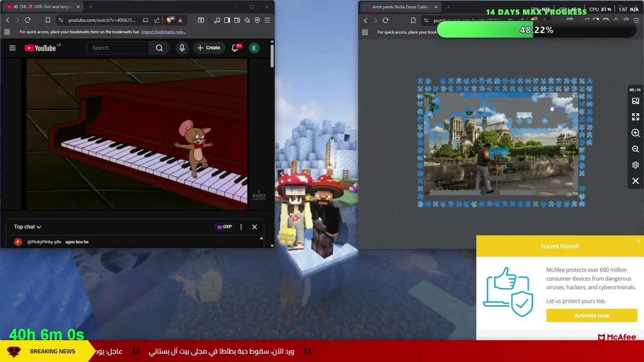Image resolution: width=644 pixels, height=362 pixels.
Task: Toggle fullscreen for the puzzle
Action: click(635, 117)
